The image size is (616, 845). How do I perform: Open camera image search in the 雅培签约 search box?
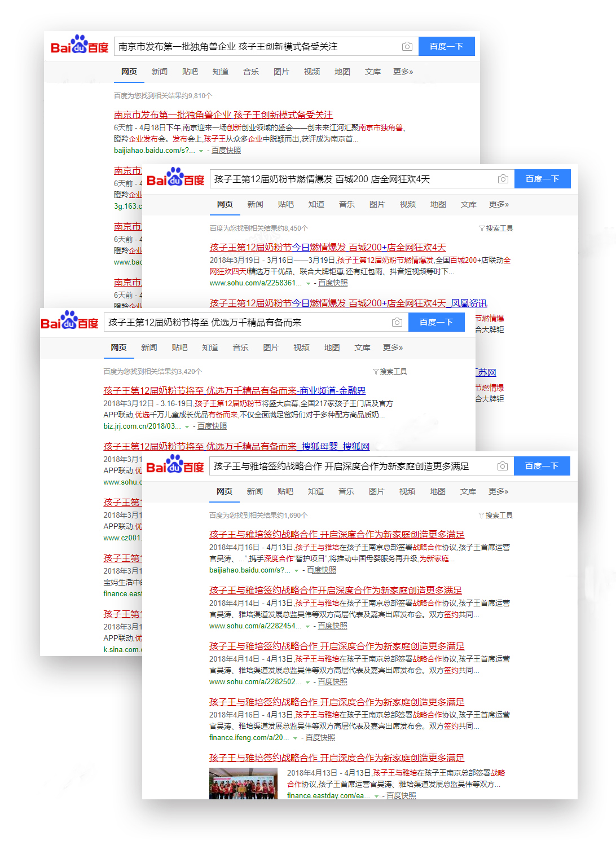[502, 466]
